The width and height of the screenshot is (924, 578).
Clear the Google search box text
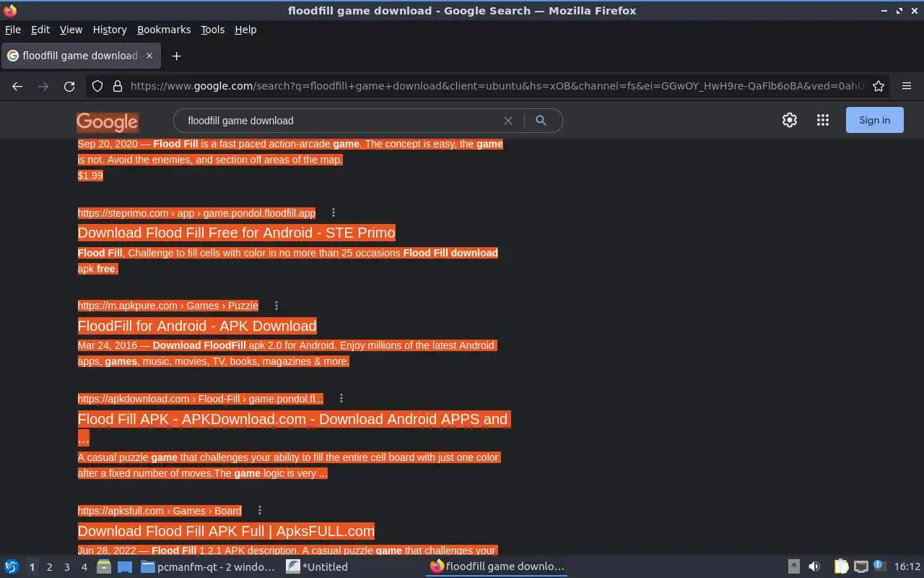[508, 121]
